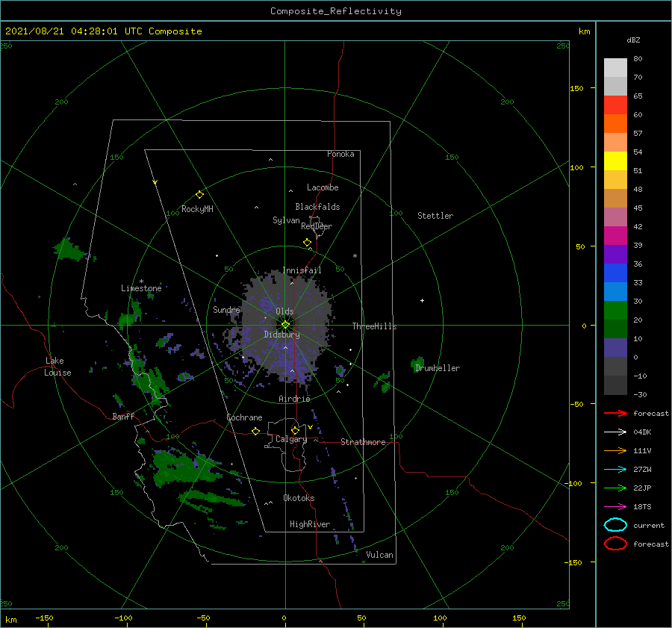The image size is (672, 628).
Task: Click the green 22JP arrow icon
Action: coord(615,488)
